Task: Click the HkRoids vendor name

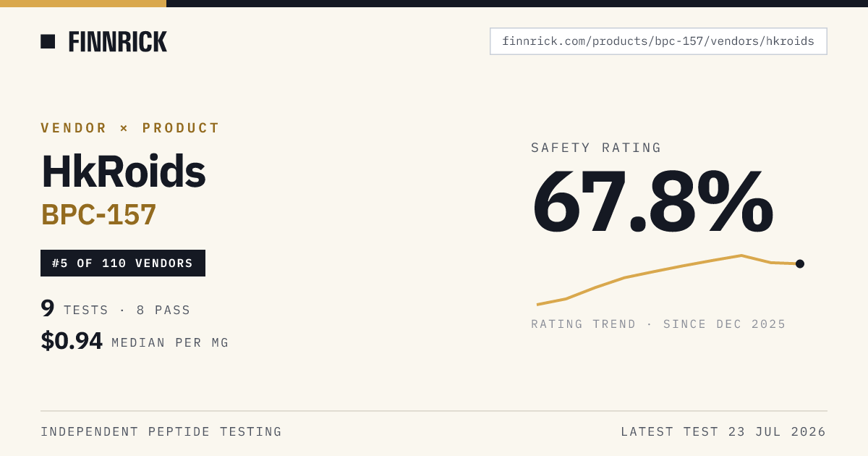Action: [124, 171]
